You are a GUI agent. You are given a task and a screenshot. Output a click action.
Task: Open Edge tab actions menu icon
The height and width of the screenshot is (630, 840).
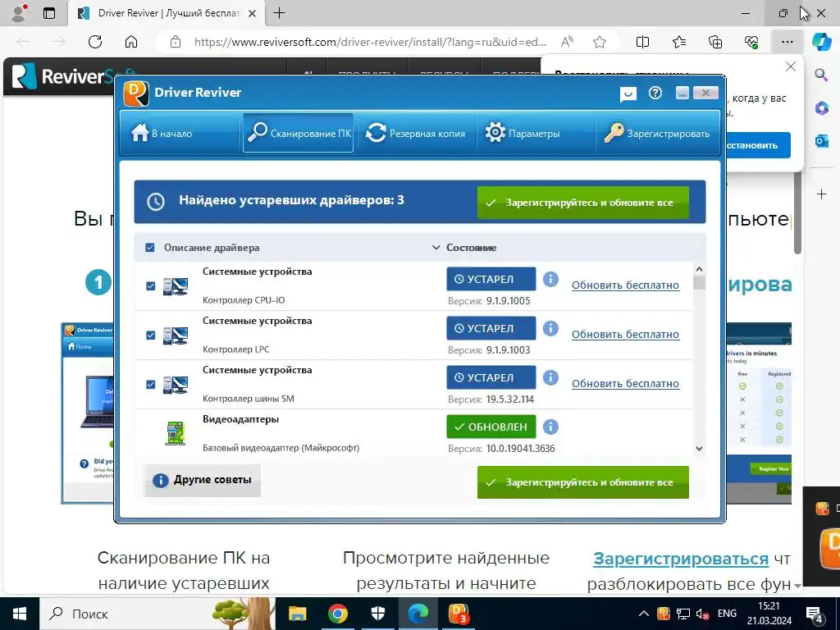coord(49,13)
